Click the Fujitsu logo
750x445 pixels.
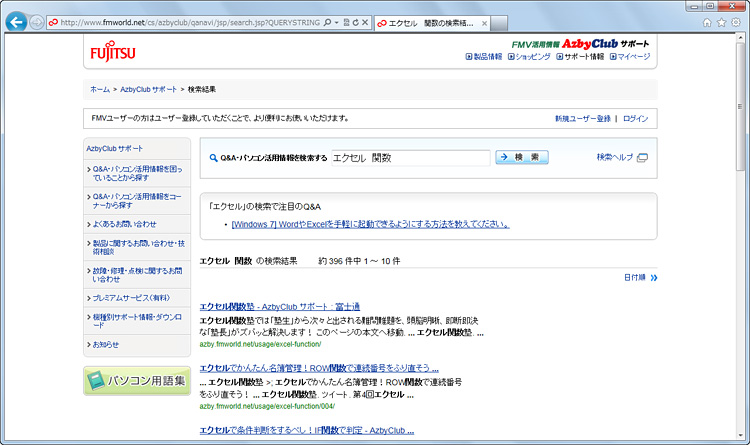point(113,52)
